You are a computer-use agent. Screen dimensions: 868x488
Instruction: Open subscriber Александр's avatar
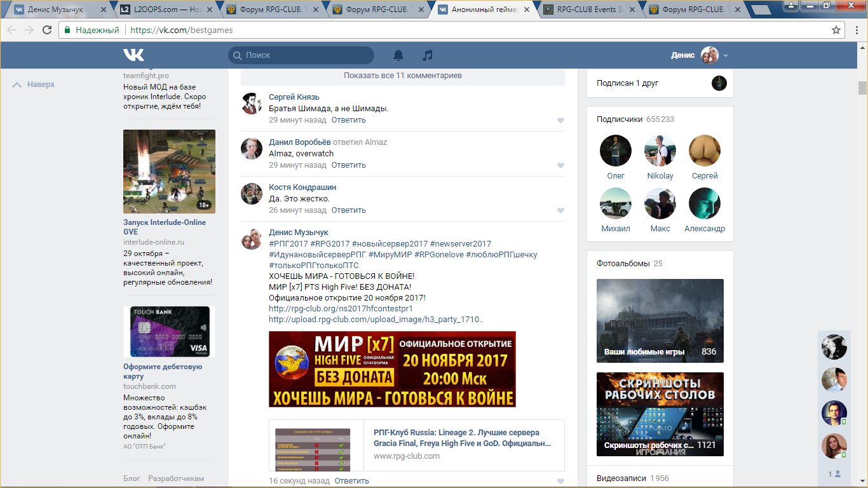[x=705, y=203]
